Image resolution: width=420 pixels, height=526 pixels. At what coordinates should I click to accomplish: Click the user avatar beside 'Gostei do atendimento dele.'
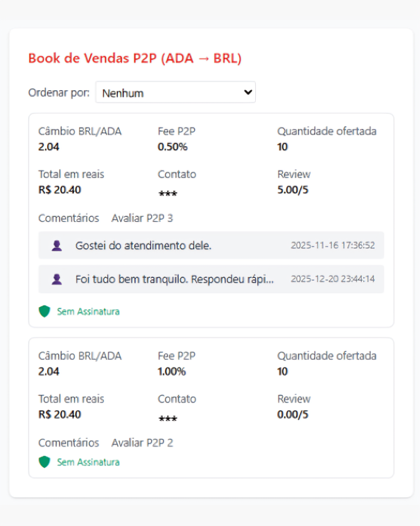[55, 245]
